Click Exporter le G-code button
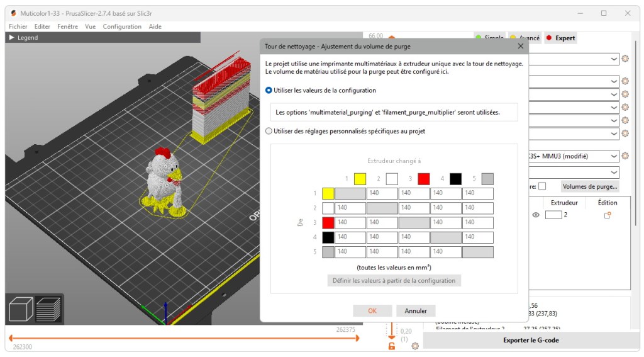This screenshot has width=644, height=357. tap(531, 340)
